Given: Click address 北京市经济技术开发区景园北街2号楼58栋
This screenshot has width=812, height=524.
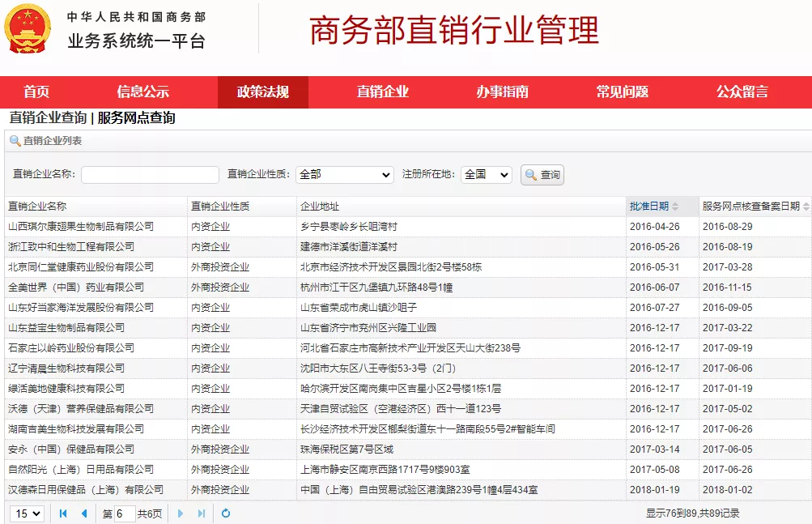Looking at the screenshot, I should pyautogui.click(x=391, y=267).
